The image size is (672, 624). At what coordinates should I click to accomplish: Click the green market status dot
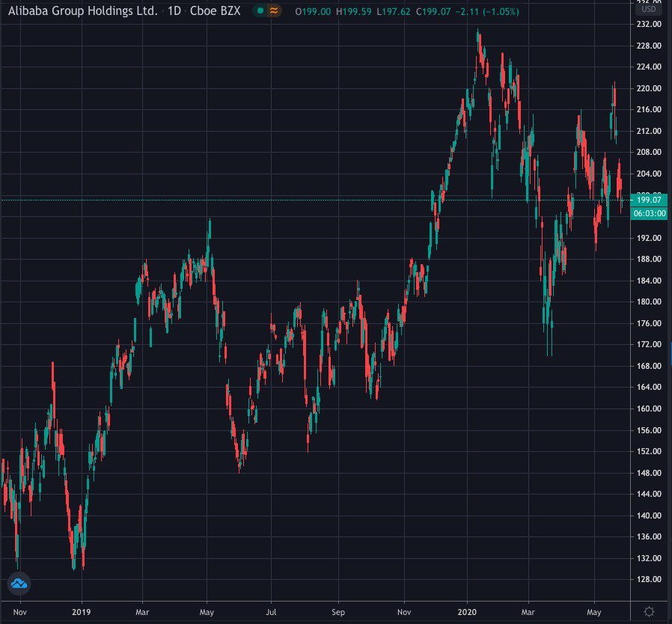point(260,10)
